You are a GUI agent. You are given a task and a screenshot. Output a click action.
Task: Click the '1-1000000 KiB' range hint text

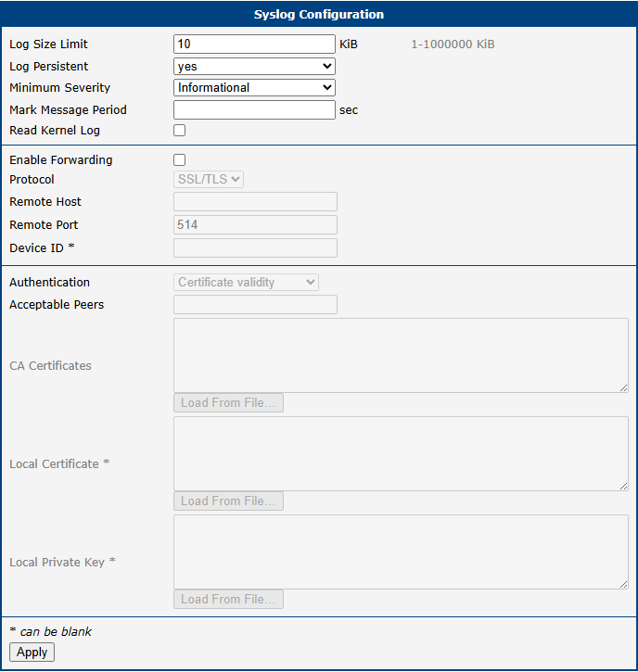point(453,44)
